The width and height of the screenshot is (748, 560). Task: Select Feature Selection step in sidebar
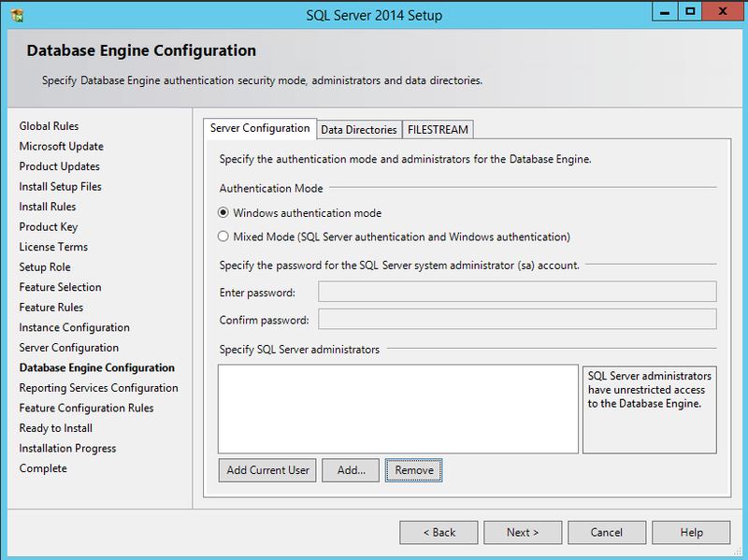pyautogui.click(x=60, y=287)
